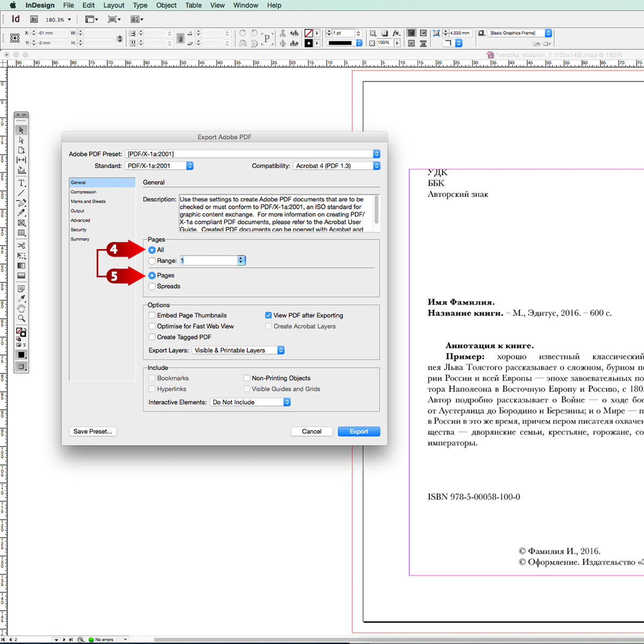Select the Eyedropper tool
Screen dimensions: 644x644
click(21, 299)
